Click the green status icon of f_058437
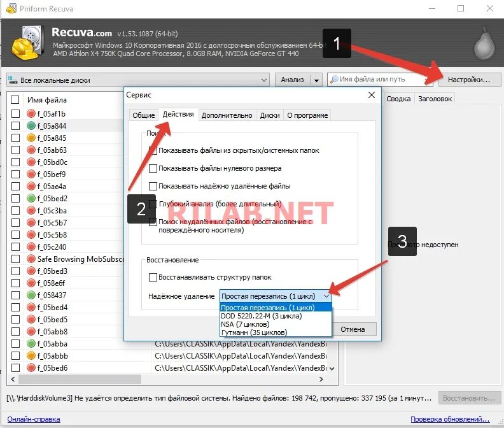This screenshot has width=504, height=428. click(31, 295)
